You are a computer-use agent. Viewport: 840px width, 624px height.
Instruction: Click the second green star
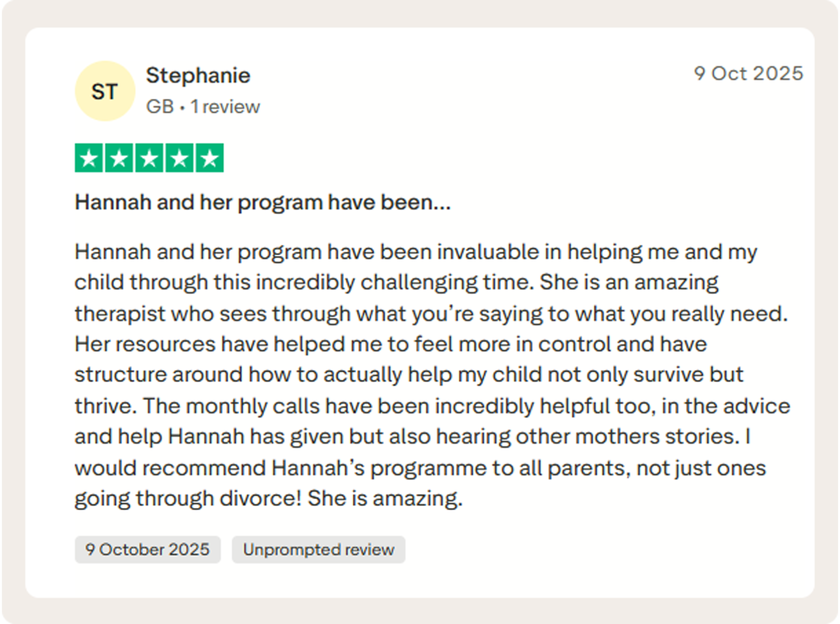(119, 158)
